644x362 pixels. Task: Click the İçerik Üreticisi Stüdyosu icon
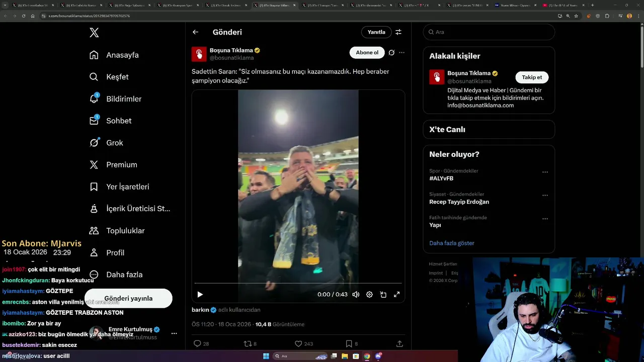(94, 209)
